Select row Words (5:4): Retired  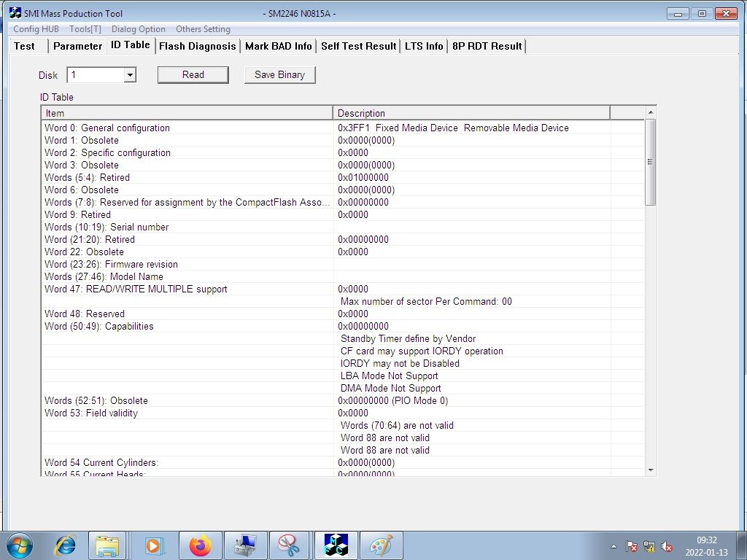tap(343, 178)
